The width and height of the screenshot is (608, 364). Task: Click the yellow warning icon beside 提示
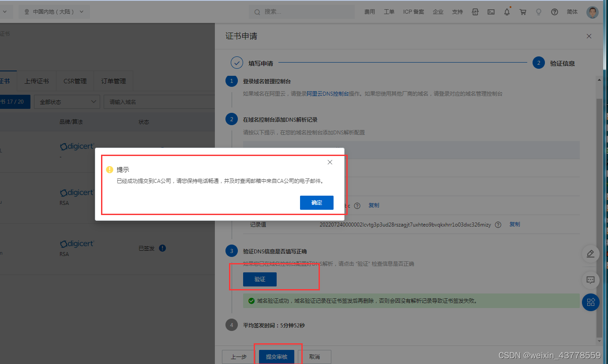point(110,170)
